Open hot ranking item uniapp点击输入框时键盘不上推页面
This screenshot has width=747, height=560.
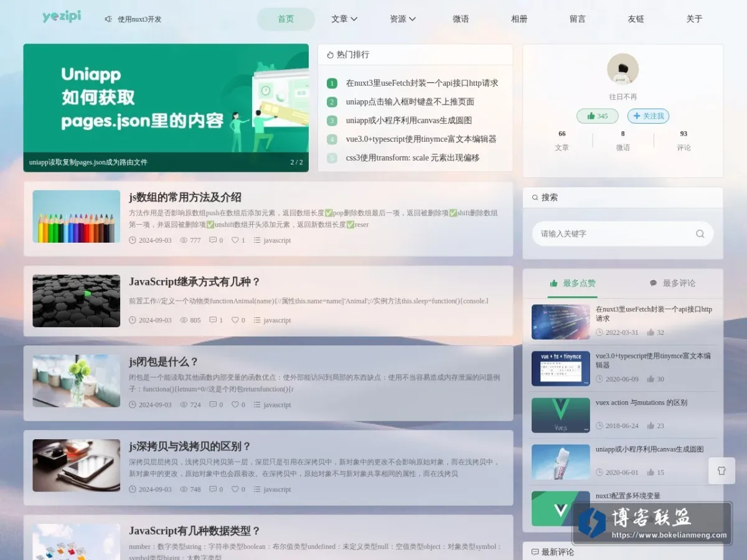(410, 102)
